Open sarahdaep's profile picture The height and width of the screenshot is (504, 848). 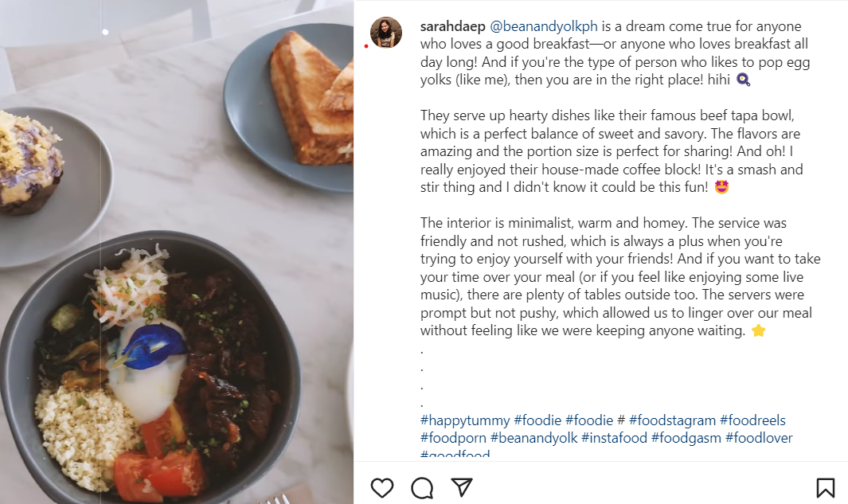point(386,33)
